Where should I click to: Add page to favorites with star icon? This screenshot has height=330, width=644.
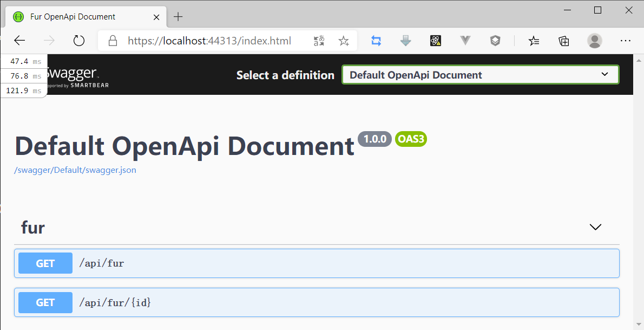tap(344, 41)
